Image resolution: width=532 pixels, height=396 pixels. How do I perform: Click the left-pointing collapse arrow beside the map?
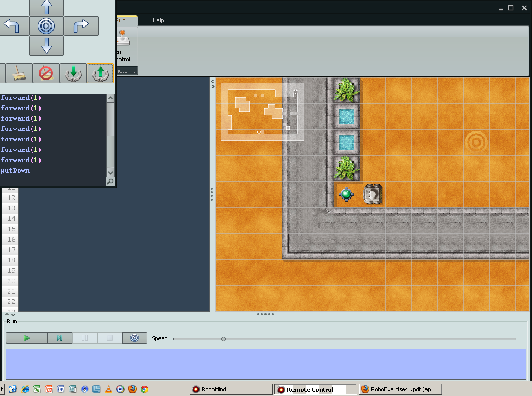click(x=212, y=82)
